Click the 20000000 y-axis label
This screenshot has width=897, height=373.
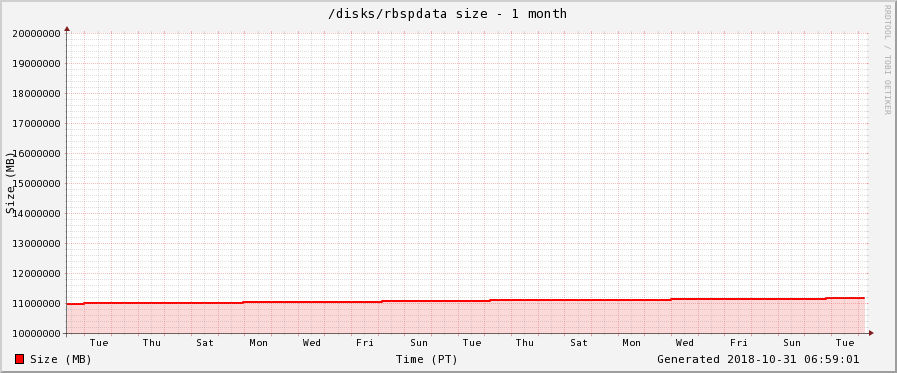tap(37, 33)
